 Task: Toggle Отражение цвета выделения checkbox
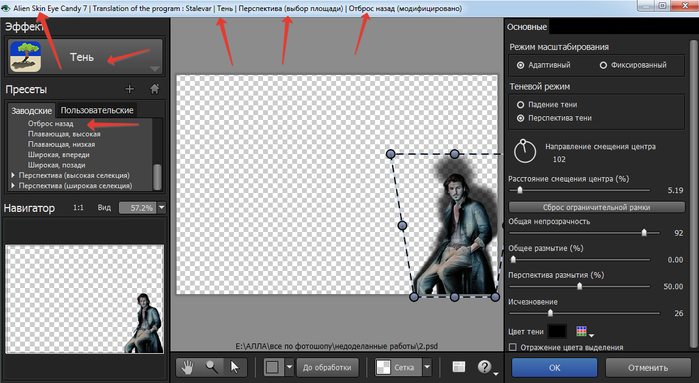[513, 347]
